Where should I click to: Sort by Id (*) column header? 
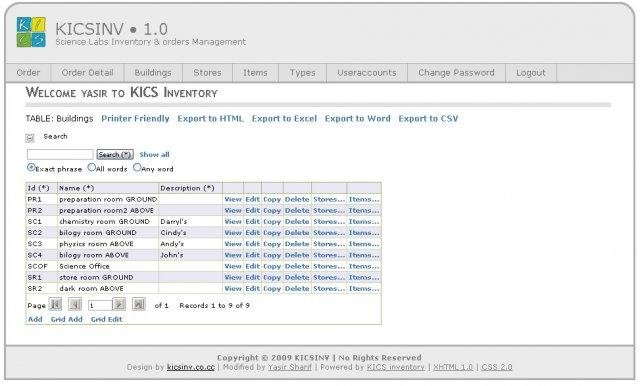click(38, 188)
